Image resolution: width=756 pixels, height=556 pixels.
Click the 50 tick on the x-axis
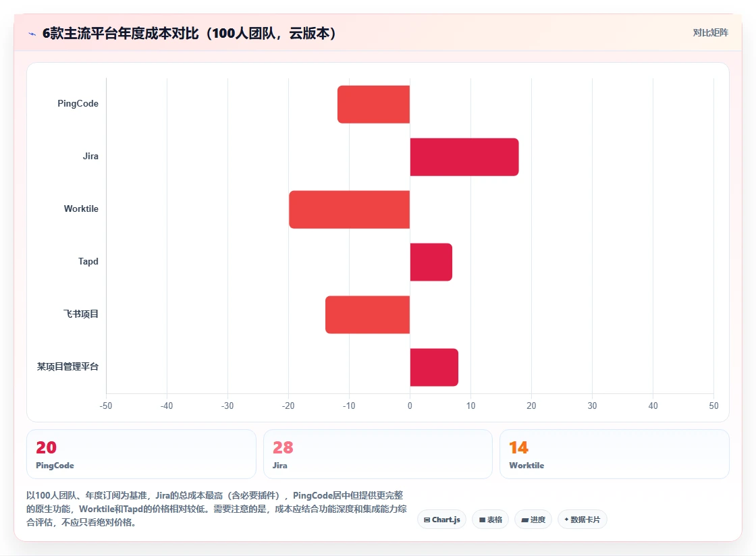point(713,406)
